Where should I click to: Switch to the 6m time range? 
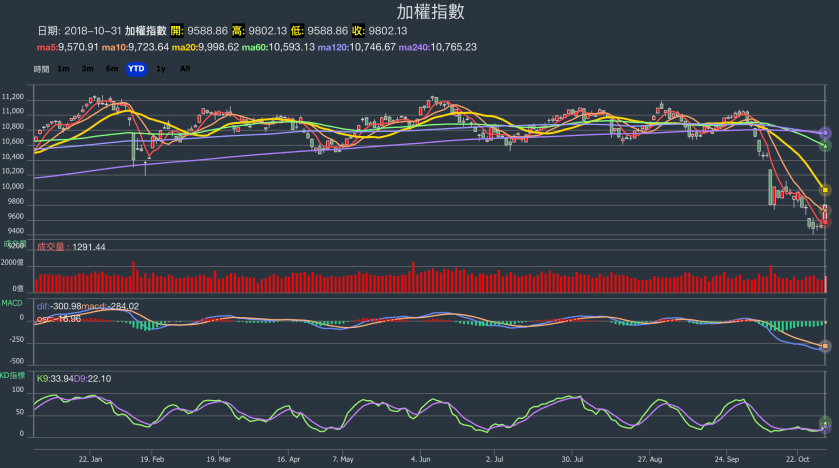(112, 69)
